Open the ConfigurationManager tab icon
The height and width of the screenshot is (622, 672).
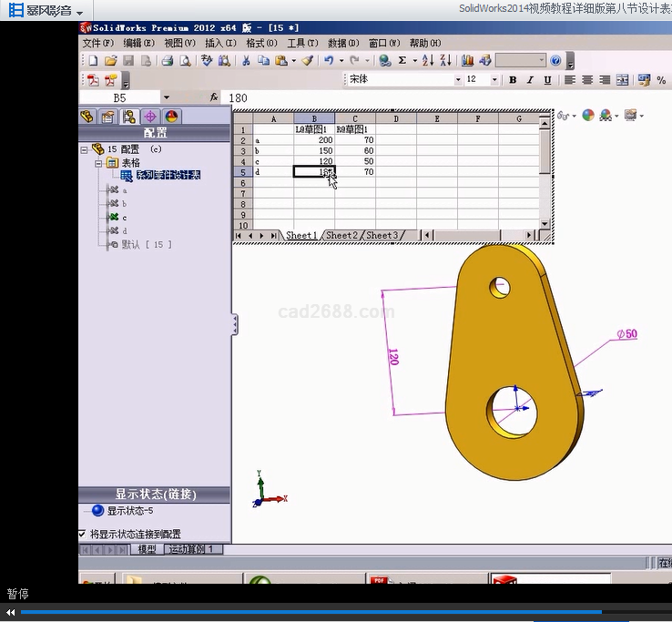point(129,117)
